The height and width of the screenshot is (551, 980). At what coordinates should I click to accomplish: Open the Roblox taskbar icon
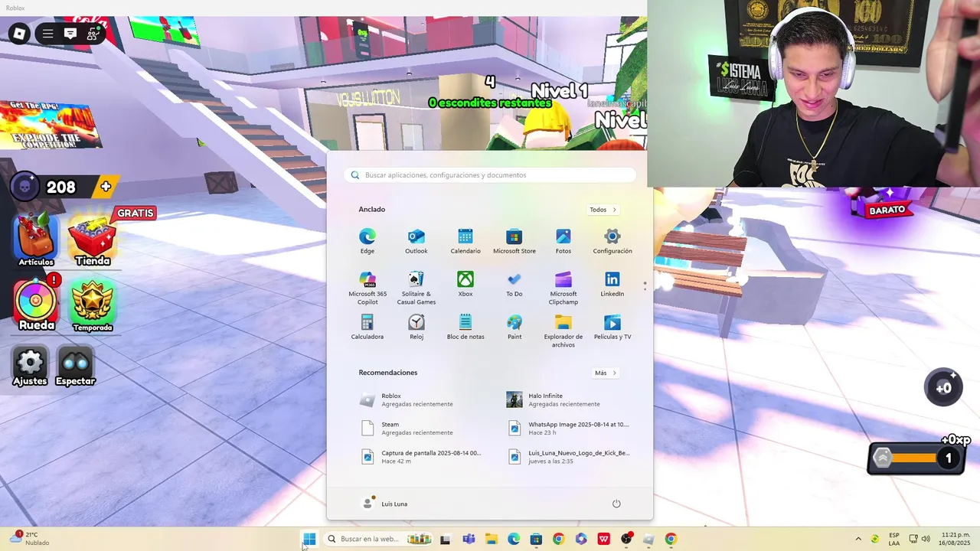648,539
